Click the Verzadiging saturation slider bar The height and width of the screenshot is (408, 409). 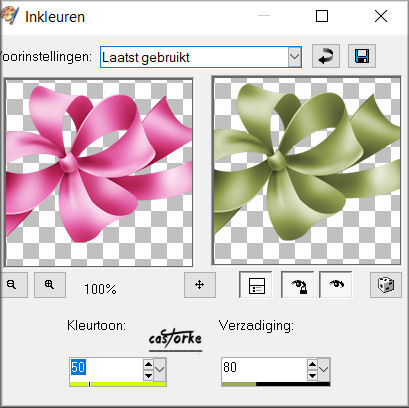pos(276,384)
